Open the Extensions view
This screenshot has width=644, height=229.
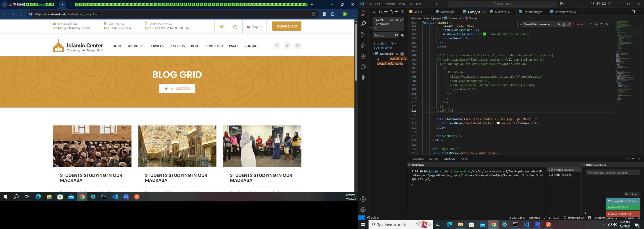(x=363, y=56)
